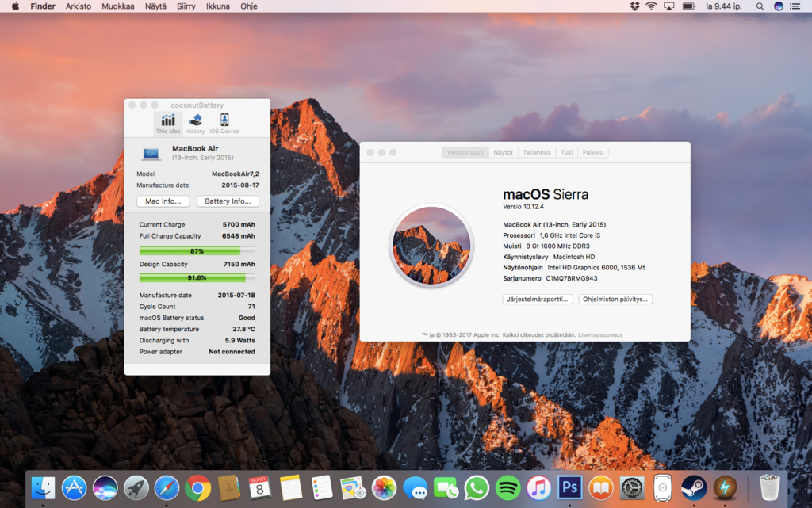Screen dimensions: 812x508
Task: Open iBooks from the Dock
Action: (x=601, y=488)
